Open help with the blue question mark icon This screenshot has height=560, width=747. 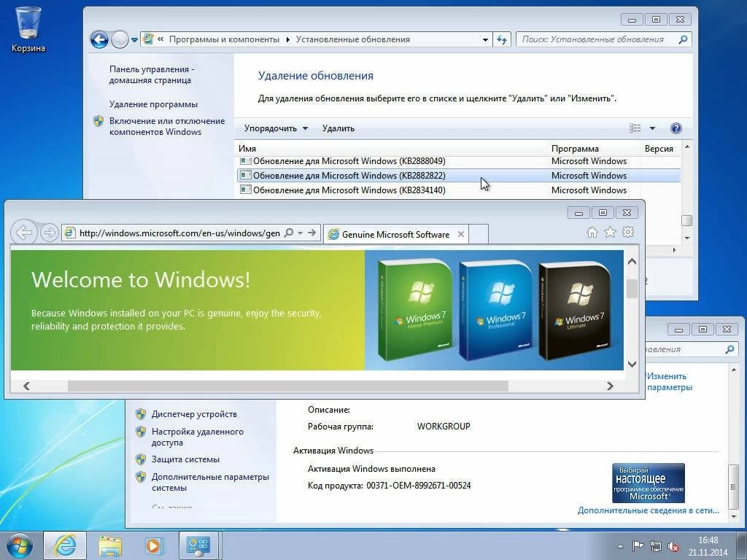point(676,128)
